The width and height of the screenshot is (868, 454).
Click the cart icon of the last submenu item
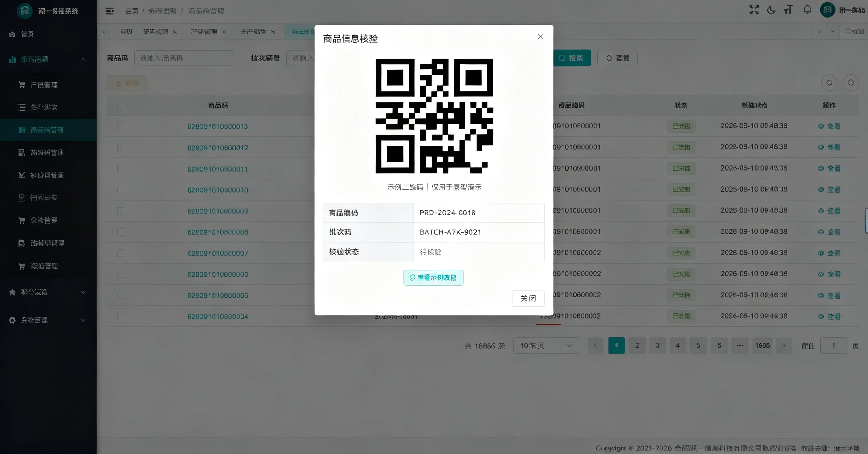coord(22,266)
